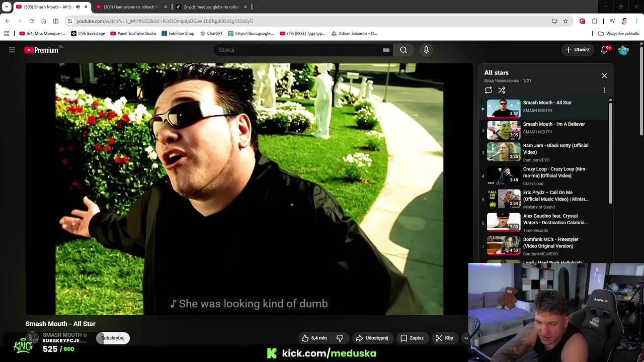
Task: Select Crazy Loop (Mm-ma-ma) playlist entry
Action: pos(544,176)
